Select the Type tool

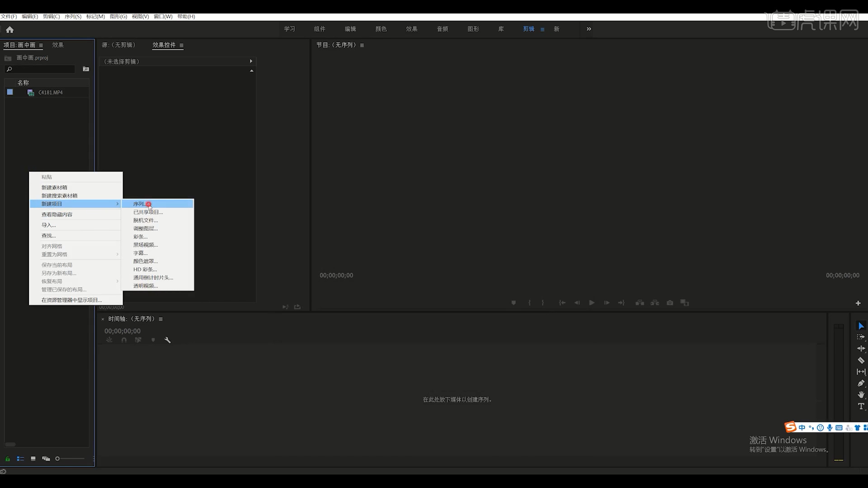(x=861, y=406)
